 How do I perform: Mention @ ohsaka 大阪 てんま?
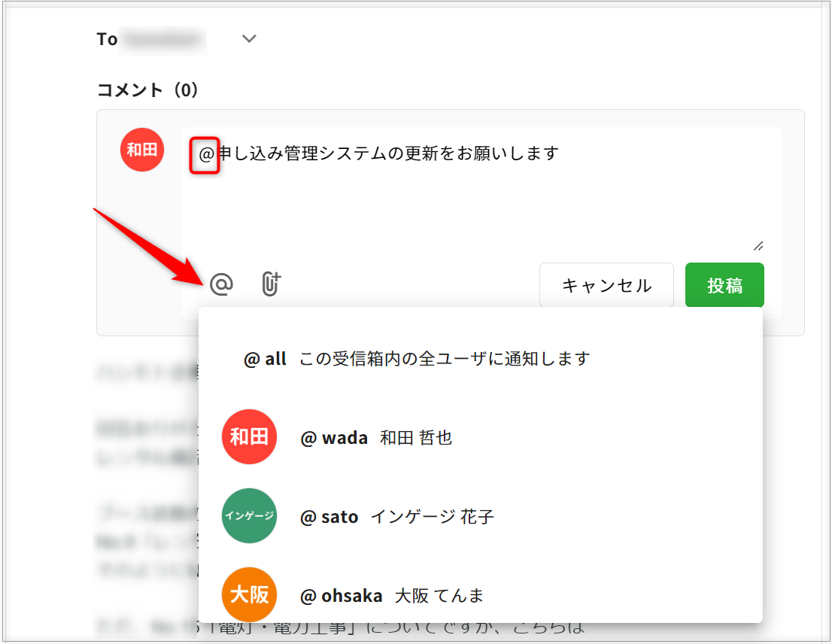(x=391, y=596)
